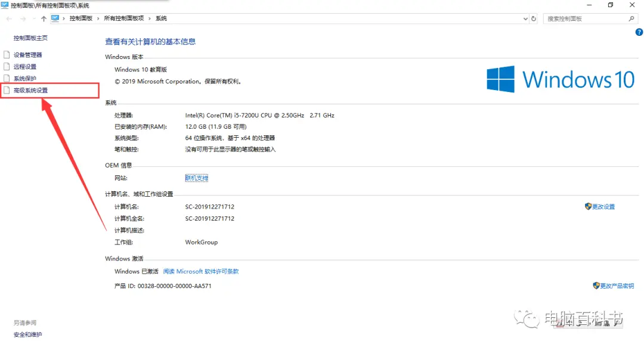This screenshot has width=644, height=347.
Task: Refresh the control panel page
Action: click(x=534, y=18)
